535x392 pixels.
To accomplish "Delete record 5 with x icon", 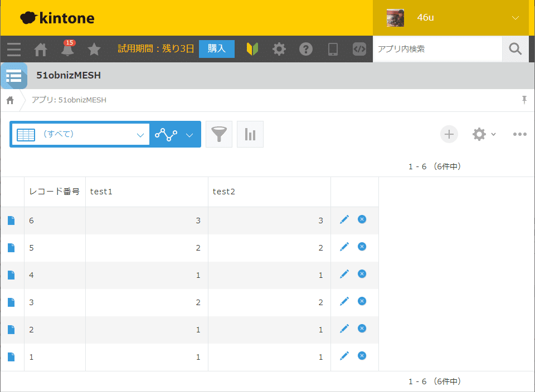I will point(362,247).
